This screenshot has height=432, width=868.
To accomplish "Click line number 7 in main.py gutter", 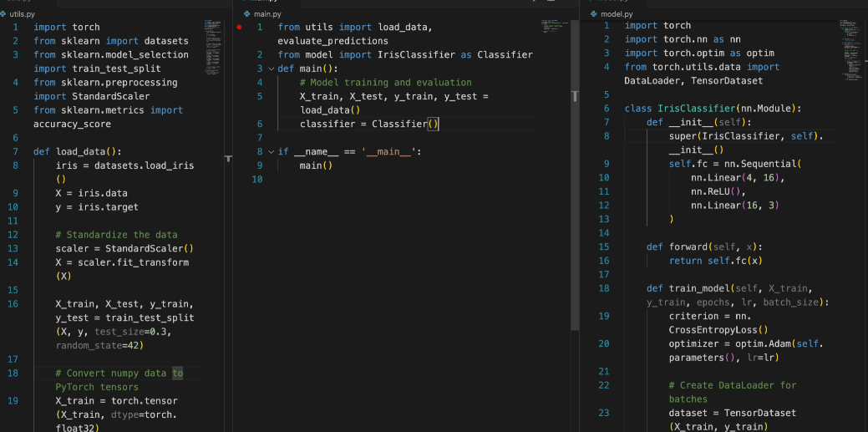I will (x=260, y=138).
